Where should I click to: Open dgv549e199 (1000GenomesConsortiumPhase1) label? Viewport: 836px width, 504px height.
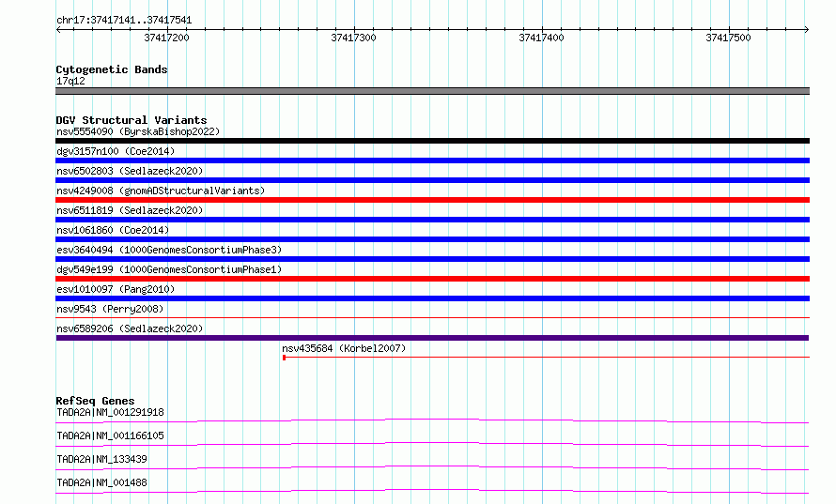[x=169, y=269]
